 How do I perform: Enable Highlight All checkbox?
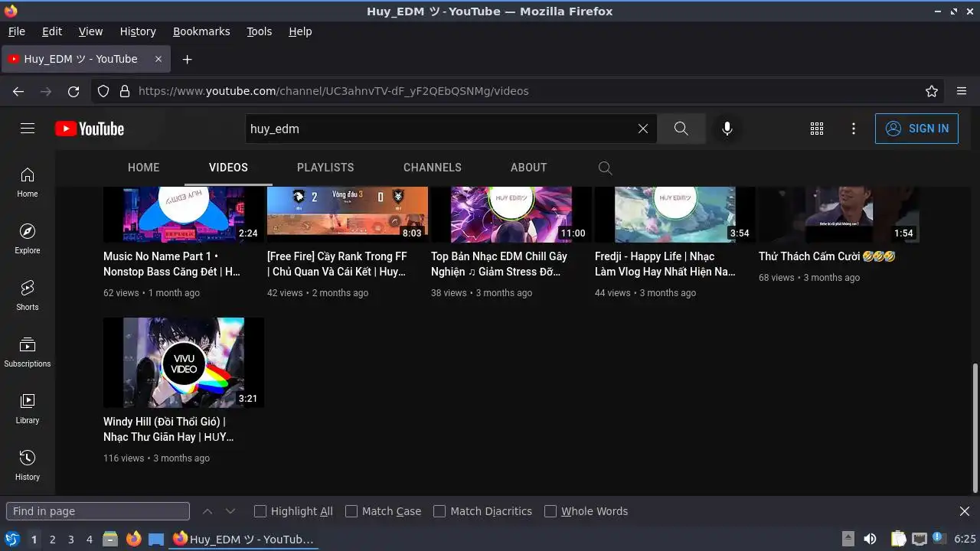(x=260, y=511)
